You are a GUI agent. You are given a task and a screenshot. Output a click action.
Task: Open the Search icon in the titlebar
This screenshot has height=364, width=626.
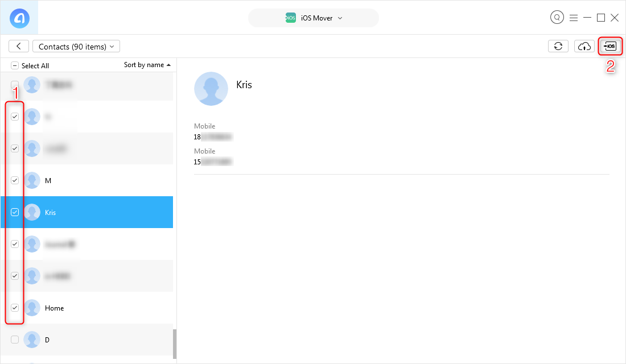tap(557, 17)
